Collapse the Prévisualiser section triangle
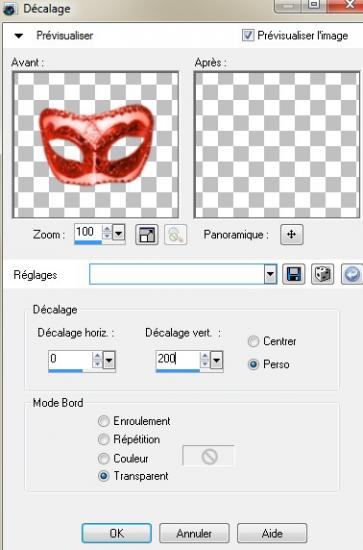This screenshot has width=363, height=550. click(19, 36)
